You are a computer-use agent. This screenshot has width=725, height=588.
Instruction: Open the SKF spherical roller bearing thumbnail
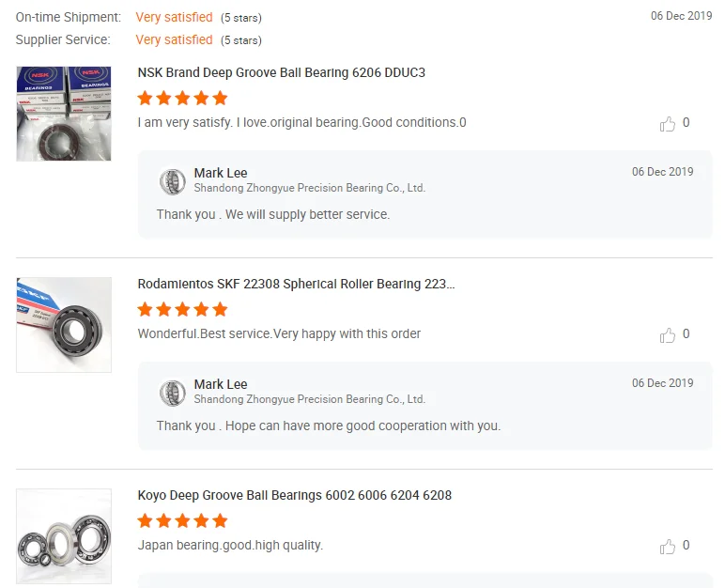tap(64, 325)
